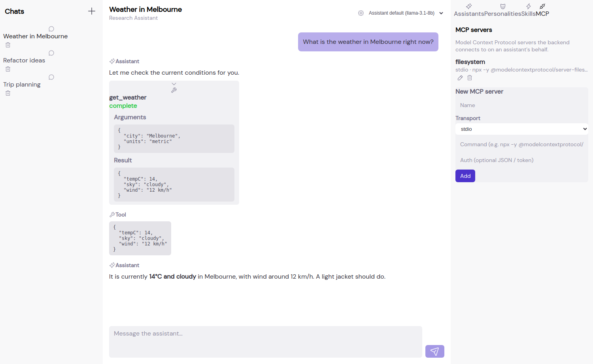593x364 pixels.
Task: Delete the Trip planning chat
Action: pyautogui.click(x=8, y=93)
